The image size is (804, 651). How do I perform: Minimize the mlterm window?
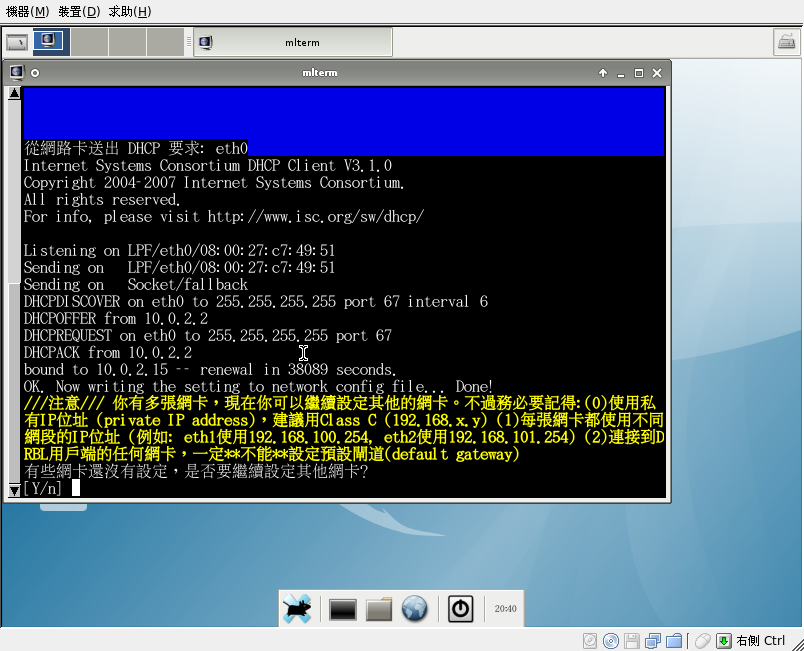tap(621, 73)
